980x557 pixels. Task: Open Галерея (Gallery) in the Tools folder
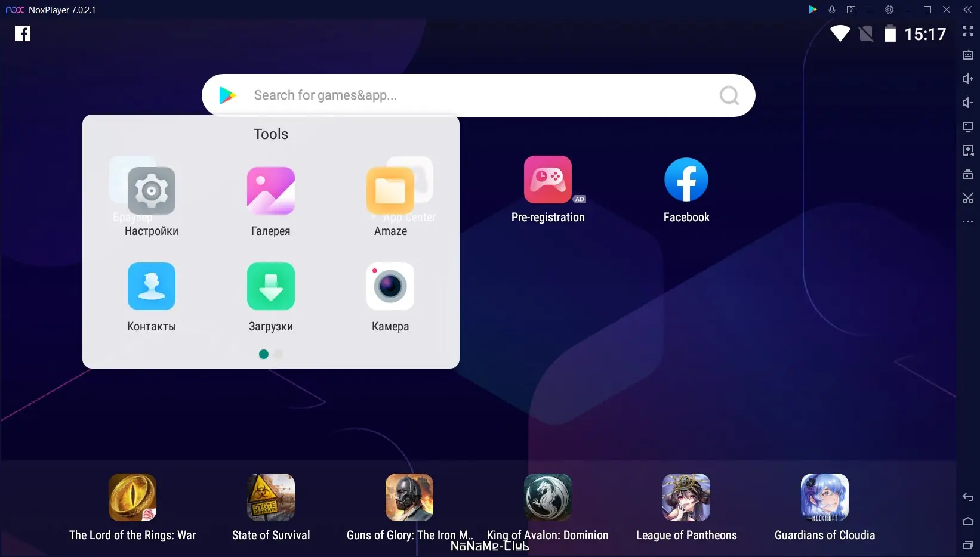[x=271, y=202]
